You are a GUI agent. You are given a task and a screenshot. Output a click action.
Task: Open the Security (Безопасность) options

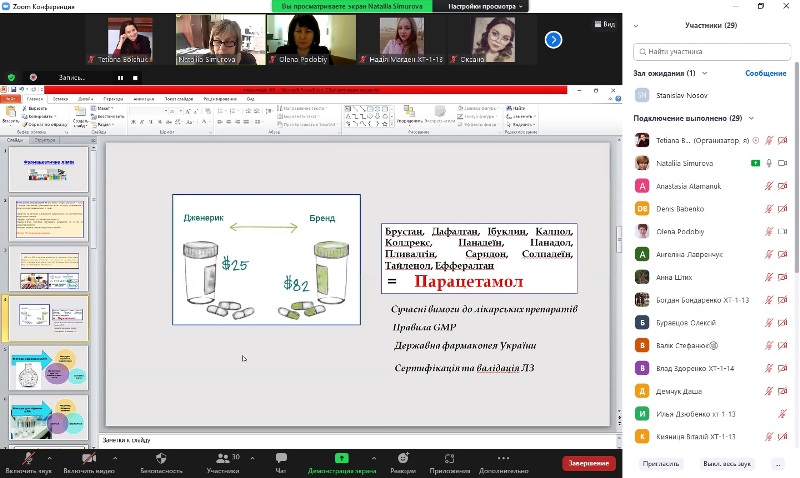coord(161,459)
